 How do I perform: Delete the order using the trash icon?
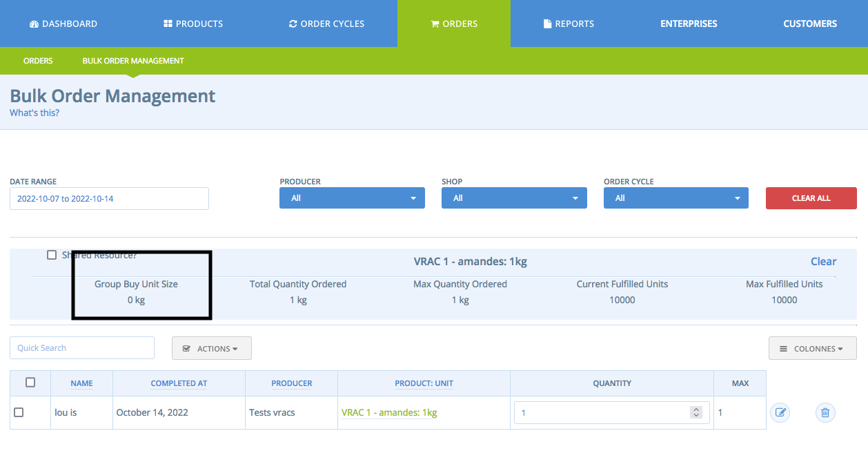point(825,412)
